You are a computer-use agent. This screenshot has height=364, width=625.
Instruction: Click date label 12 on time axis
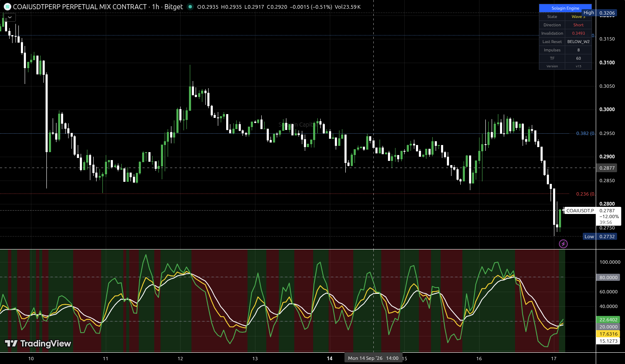[x=180, y=359]
